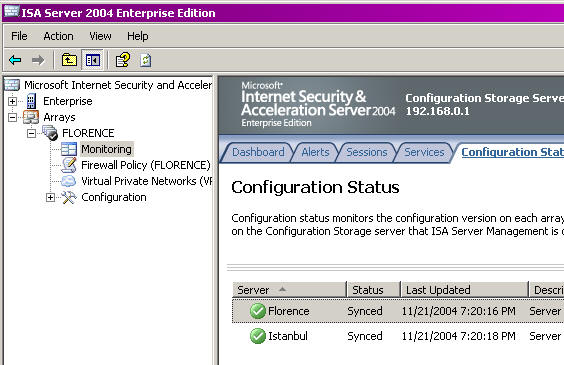Select the Enterprise tree item
The image size is (564, 365).
68,101
